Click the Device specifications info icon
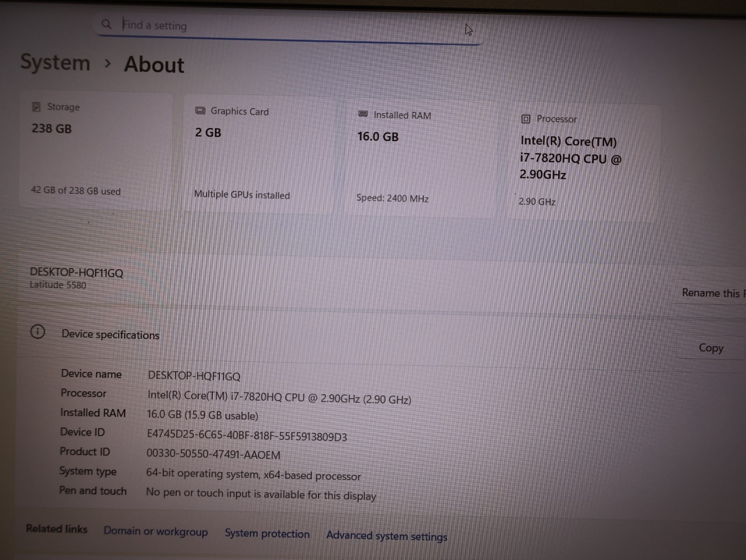The height and width of the screenshot is (560, 746). click(x=38, y=332)
